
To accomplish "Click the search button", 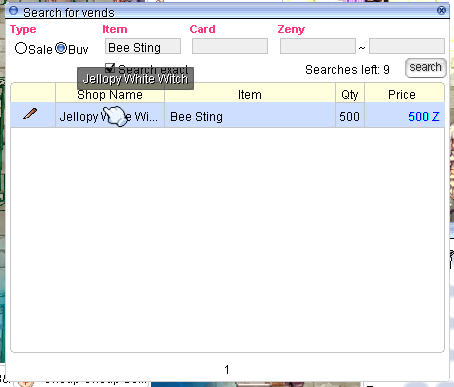I will pos(426,68).
